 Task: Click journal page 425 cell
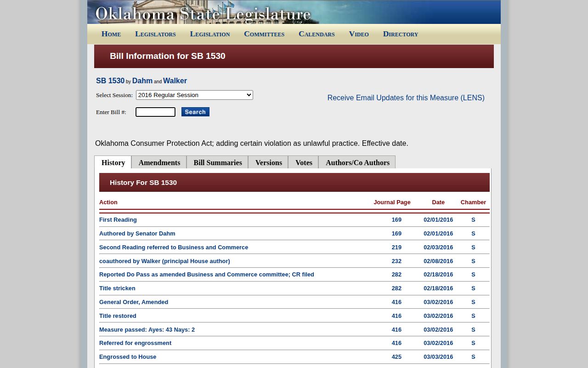(x=396, y=356)
